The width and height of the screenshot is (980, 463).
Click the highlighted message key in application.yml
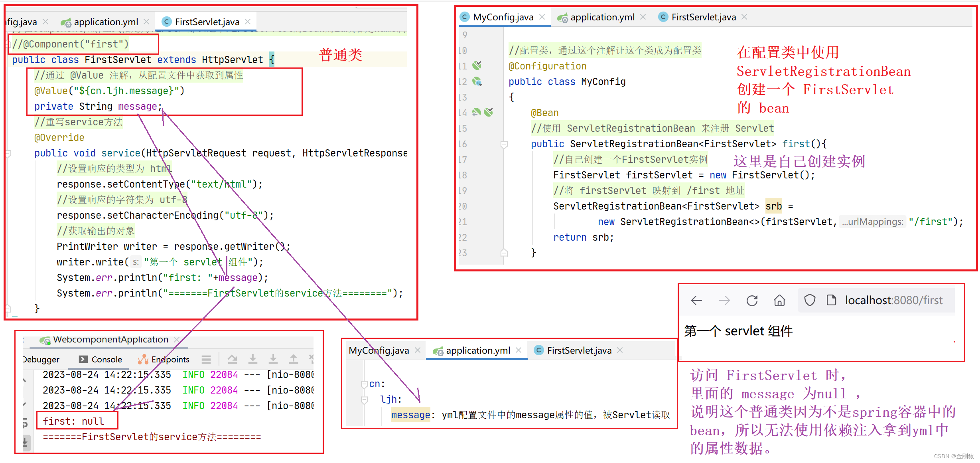pos(410,415)
